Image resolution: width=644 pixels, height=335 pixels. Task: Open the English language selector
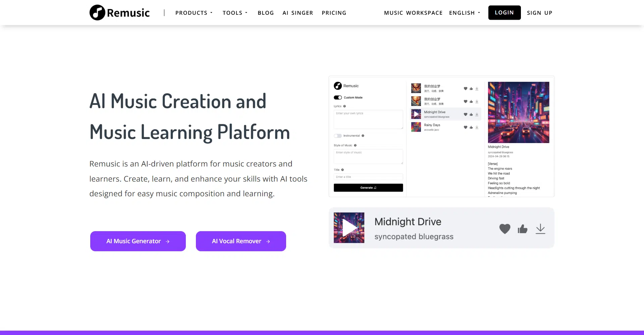click(465, 13)
